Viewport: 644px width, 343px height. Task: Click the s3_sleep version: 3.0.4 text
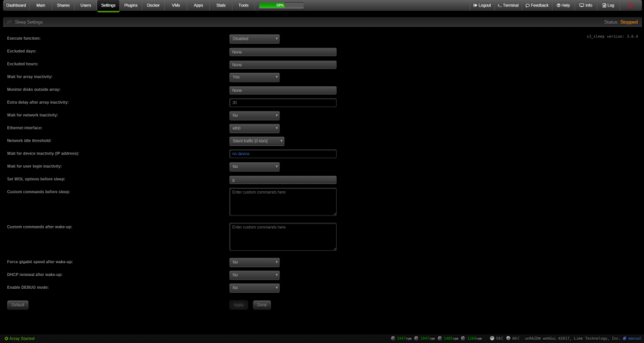612,37
